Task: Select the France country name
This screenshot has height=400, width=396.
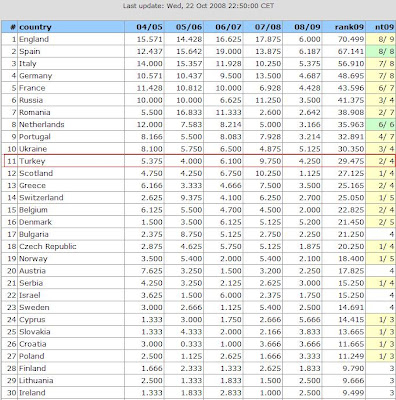Action: click(32, 88)
